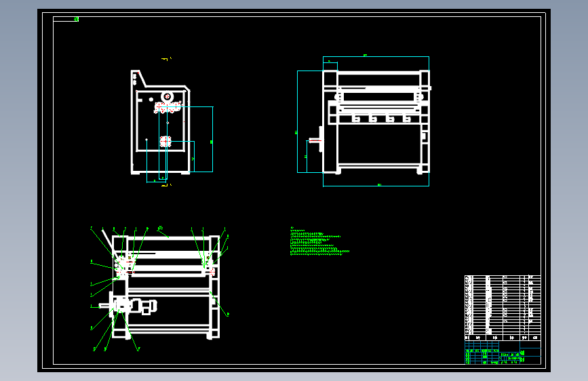Select the green technical notes text block
Image resolution: width=588 pixels, height=381 pixels.
tap(319, 241)
